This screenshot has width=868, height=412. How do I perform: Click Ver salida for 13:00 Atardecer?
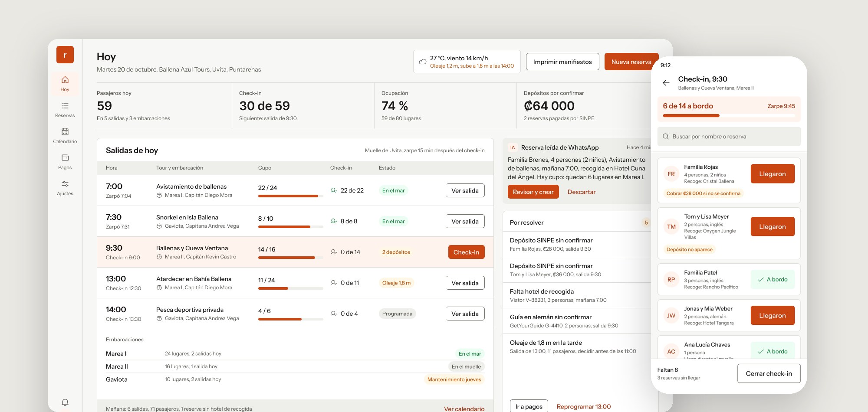(465, 283)
